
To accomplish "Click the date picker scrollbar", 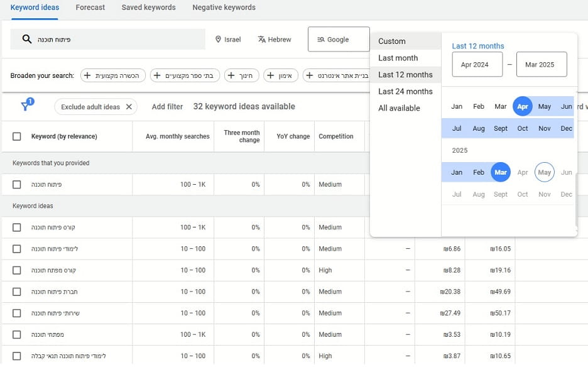I will 575,200.
